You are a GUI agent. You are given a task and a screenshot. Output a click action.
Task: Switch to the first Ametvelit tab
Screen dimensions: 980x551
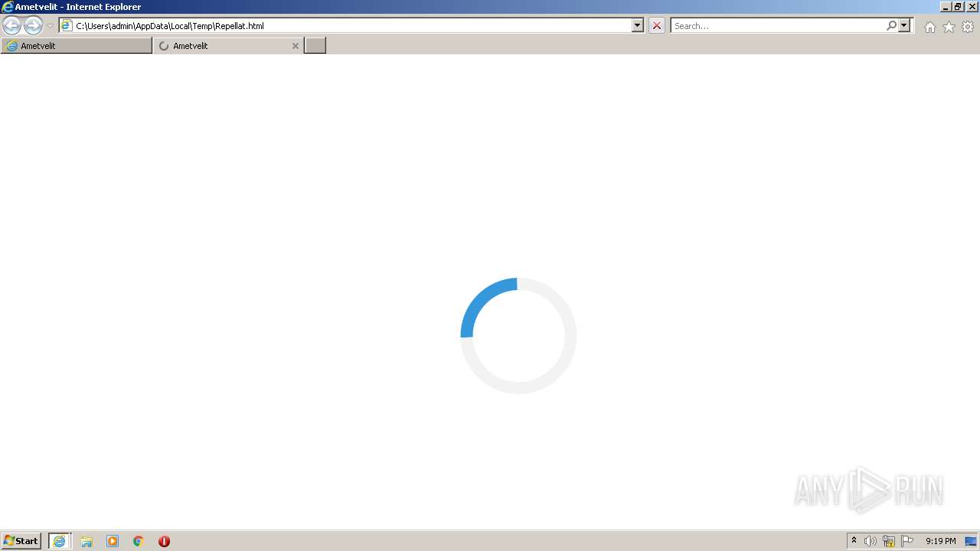pos(77,46)
